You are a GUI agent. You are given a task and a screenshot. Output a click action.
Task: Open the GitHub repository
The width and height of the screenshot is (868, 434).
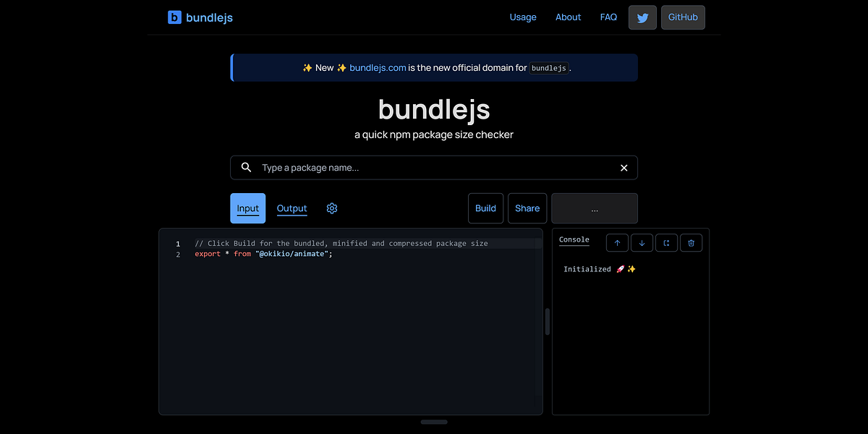click(x=682, y=17)
